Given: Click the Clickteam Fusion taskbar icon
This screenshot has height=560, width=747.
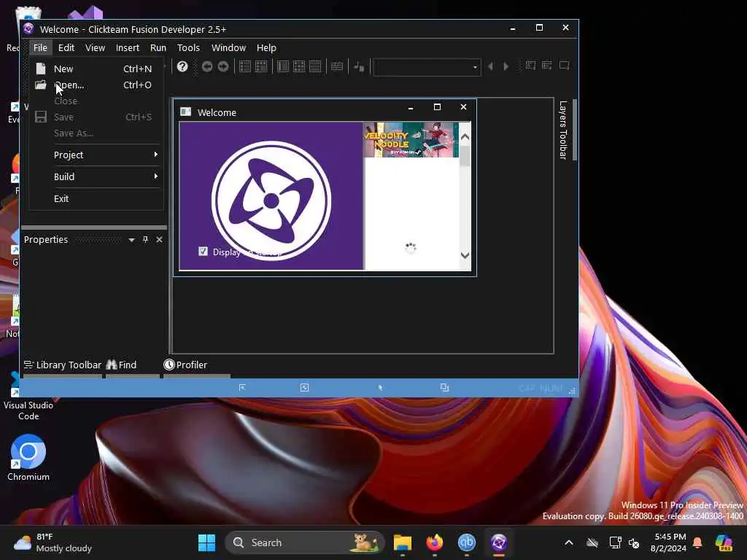Looking at the screenshot, I should pyautogui.click(x=499, y=542).
